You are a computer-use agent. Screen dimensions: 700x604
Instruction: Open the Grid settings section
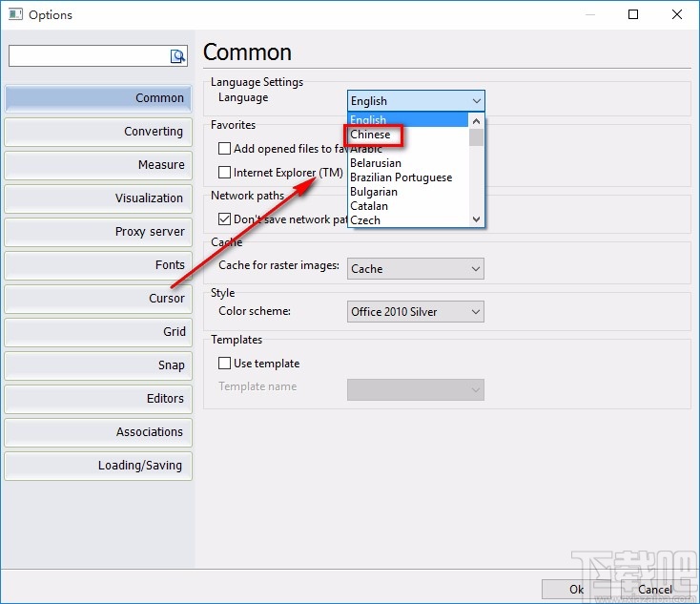click(98, 332)
